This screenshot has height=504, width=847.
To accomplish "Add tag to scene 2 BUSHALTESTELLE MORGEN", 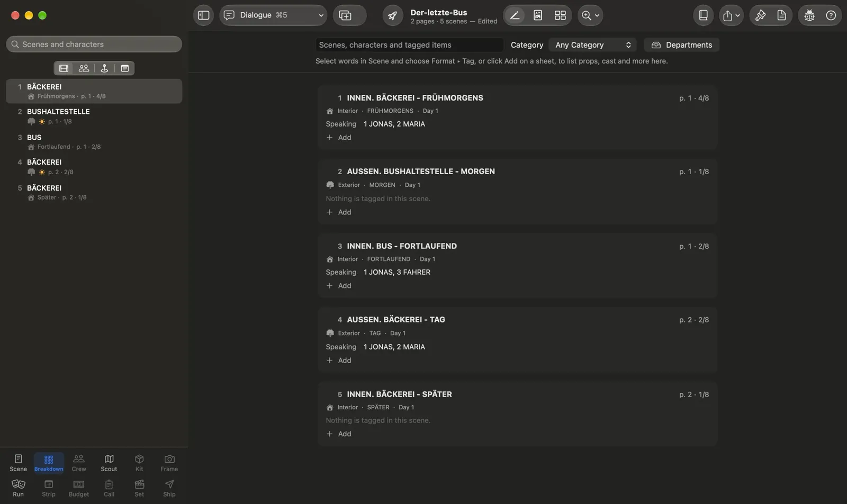I will tap(339, 212).
